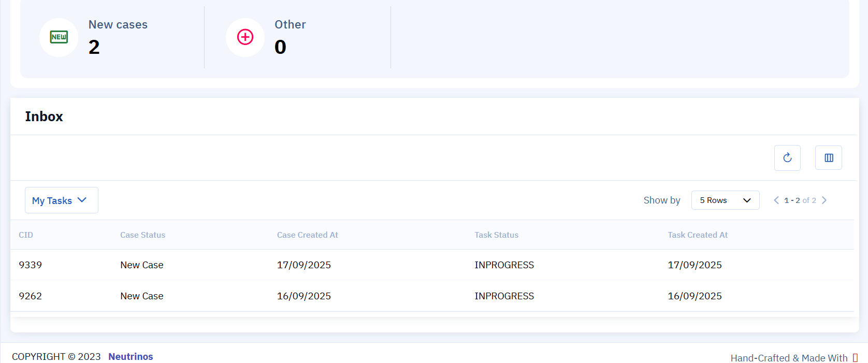The height and width of the screenshot is (363, 868).
Task: Click the pink plus Other icon
Action: coord(245,37)
